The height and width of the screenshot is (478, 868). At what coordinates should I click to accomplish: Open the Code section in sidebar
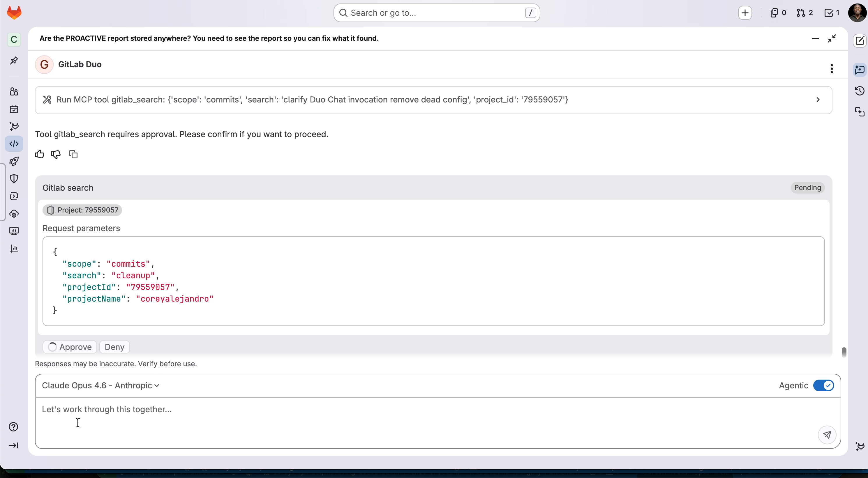tap(14, 144)
